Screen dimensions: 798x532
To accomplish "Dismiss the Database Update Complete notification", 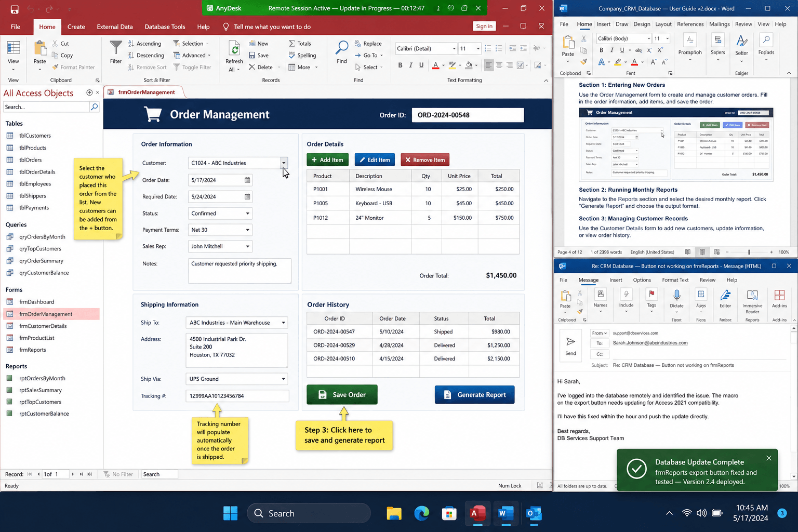I will point(769,458).
